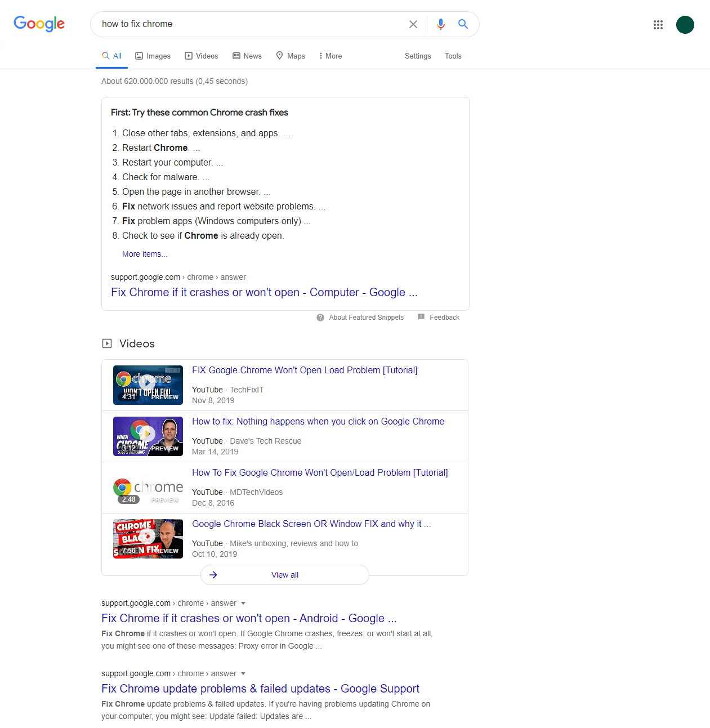Click the Videos section play icon
The width and height of the screenshot is (710, 728).
[x=107, y=343]
